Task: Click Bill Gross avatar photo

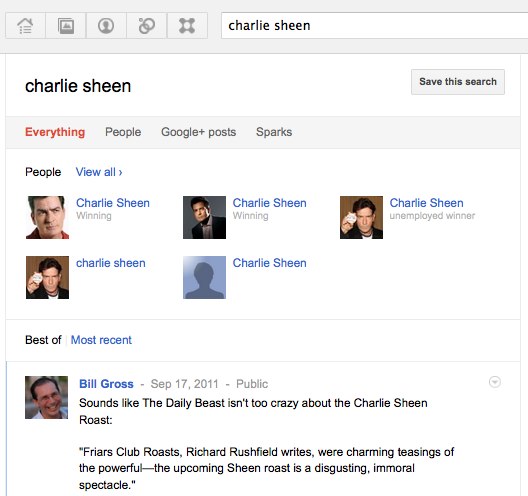Action: (x=46, y=398)
